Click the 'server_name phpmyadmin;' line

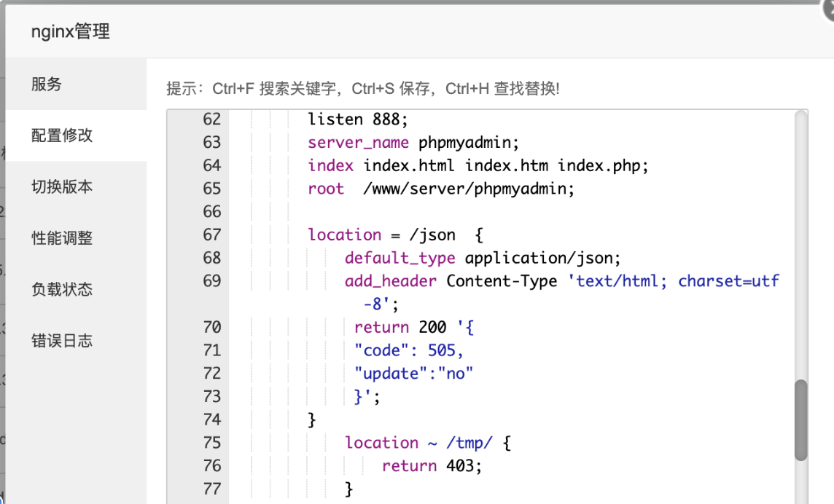coord(413,143)
